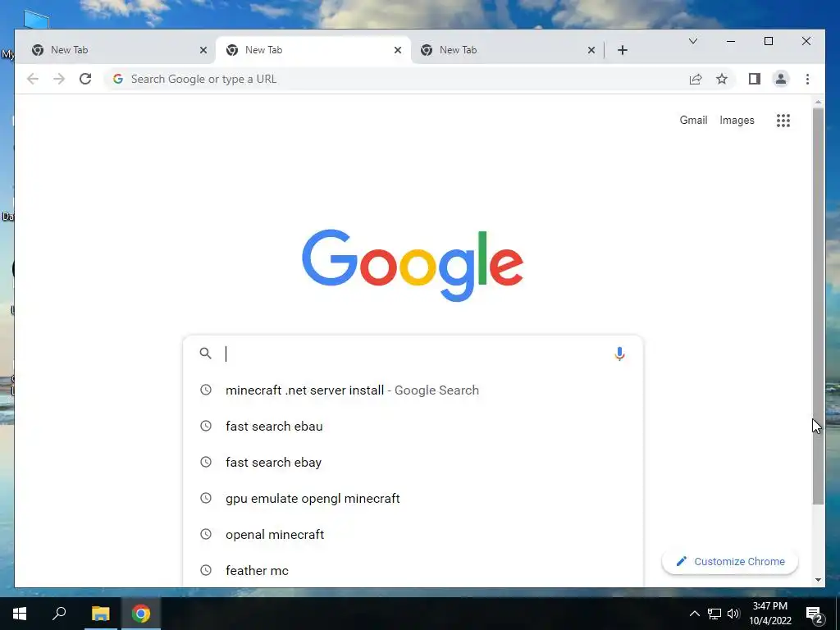Close the middle New Tab
This screenshot has height=630, width=840.
(x=398, y=50)
